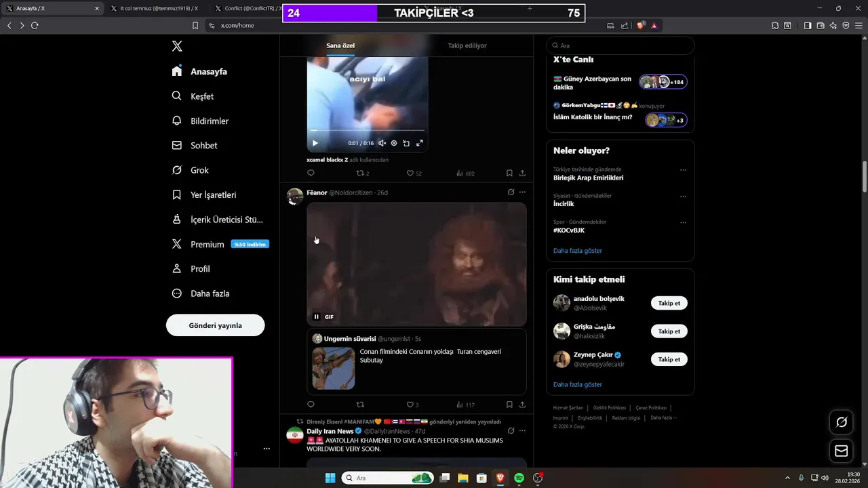The height and width of the screenshot is (488, 868).
Task: Open Daily Iran News profile name
Action: (330, 431)
